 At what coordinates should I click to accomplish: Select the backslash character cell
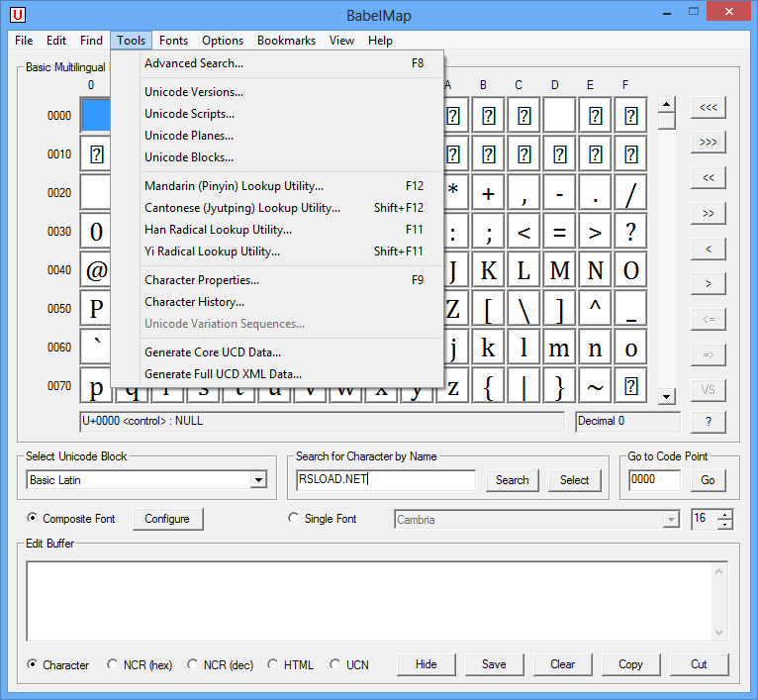524,309
